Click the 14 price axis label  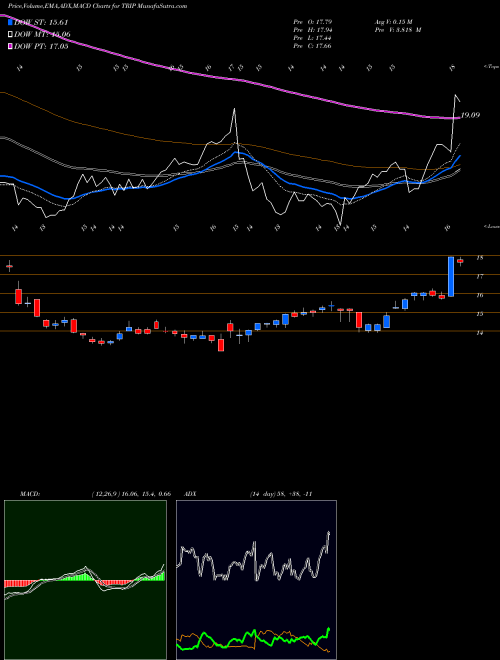[x=479, y=333]
